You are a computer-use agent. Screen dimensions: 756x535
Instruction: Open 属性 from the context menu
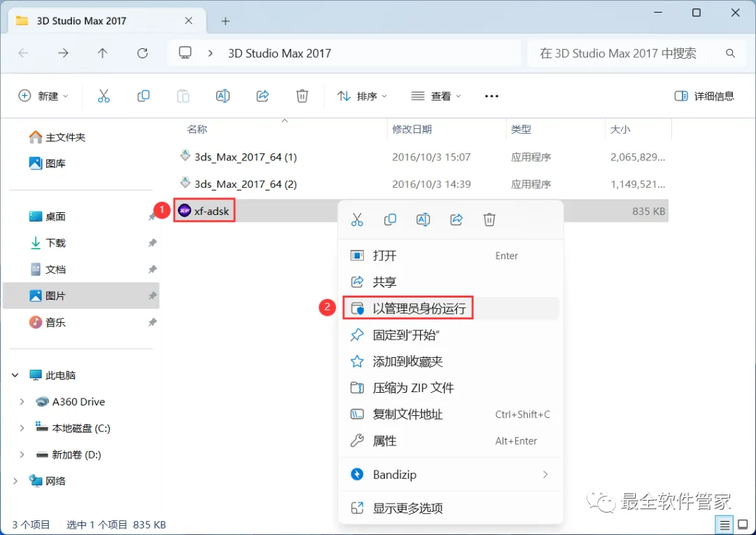point(451,441)
